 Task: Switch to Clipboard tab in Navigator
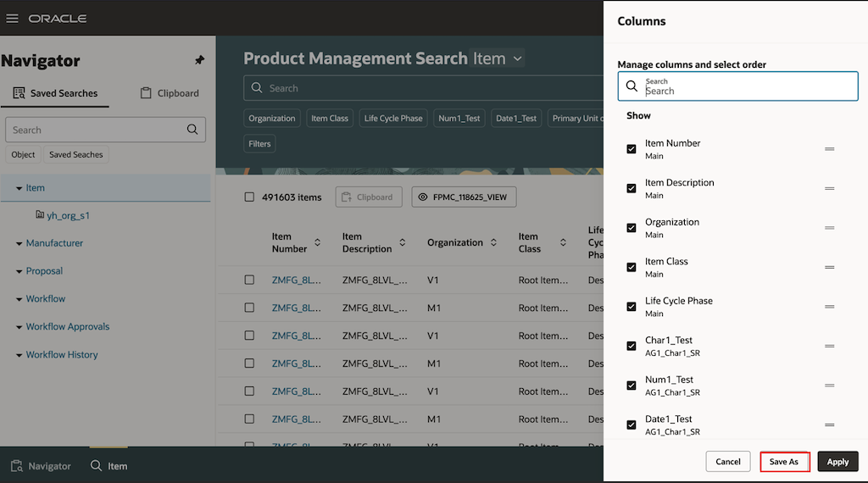tap(170, 93)
